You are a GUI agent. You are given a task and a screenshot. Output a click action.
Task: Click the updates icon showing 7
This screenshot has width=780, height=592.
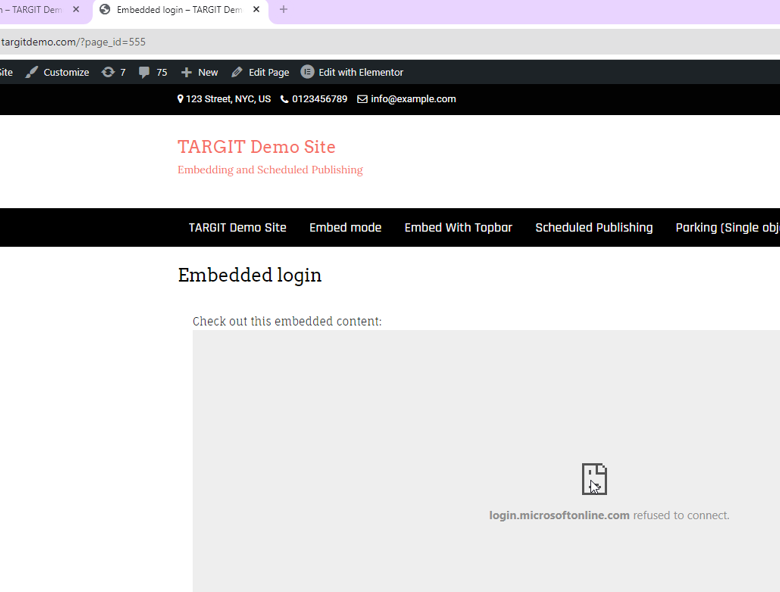(x=108, y=72)
